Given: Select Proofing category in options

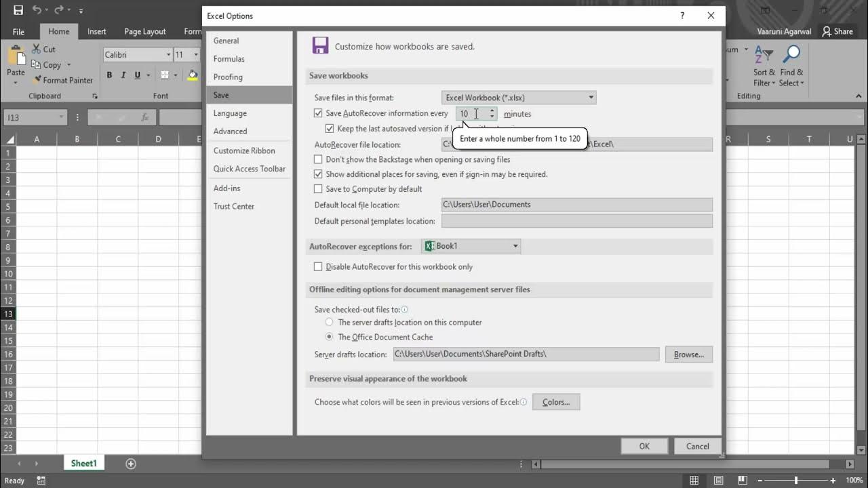Looking at the screenshot, I should (250, 77).
